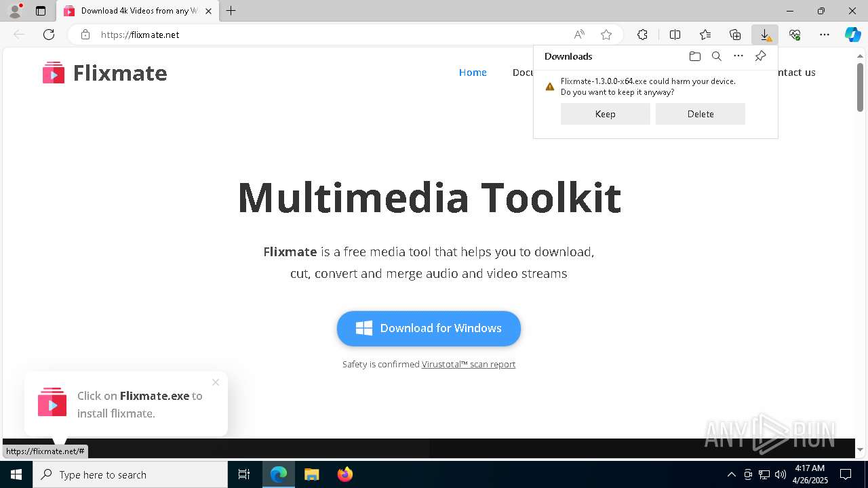Click Download for Windows button
The image size is (868, 488).
[429, 329]
